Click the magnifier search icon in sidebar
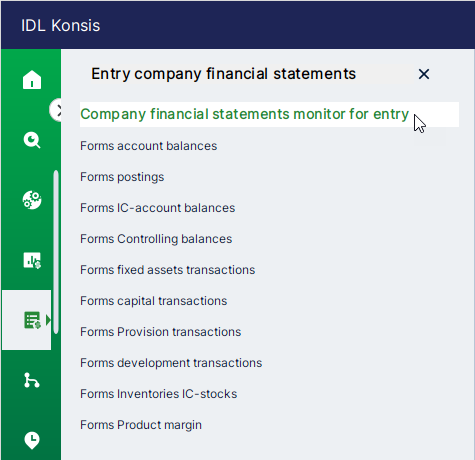Image resolution: width=475 pixels, height=460 pixels. pyautogui.click(x=32, y=140)
